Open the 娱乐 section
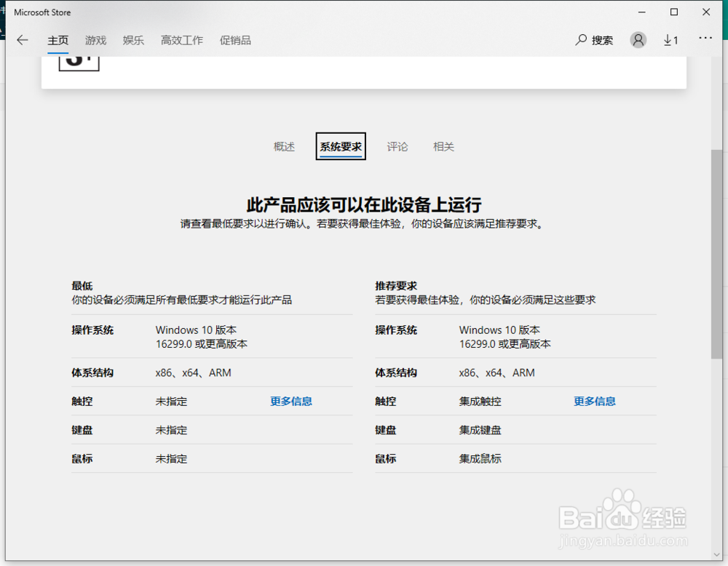Viewport: 728px width, 566px height. pyautogui.click(x=133, y=40)
